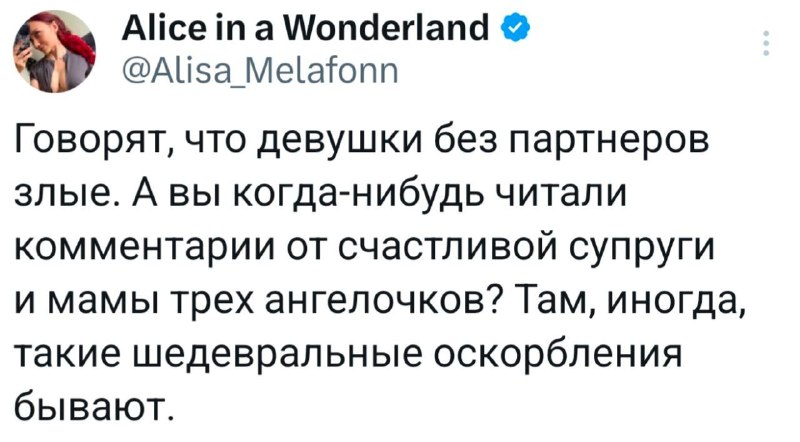Open the author's profile avatar photo

click(55, 51)
